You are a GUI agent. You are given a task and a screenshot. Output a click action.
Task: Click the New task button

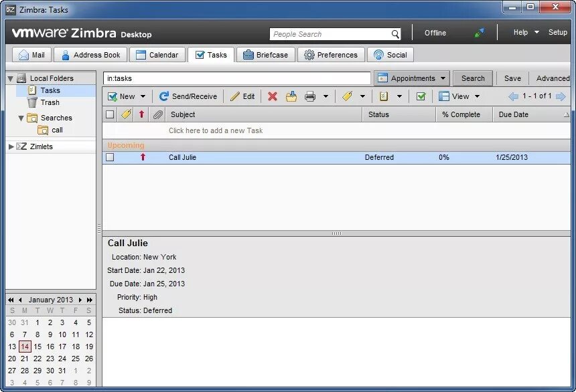point(122,96)
